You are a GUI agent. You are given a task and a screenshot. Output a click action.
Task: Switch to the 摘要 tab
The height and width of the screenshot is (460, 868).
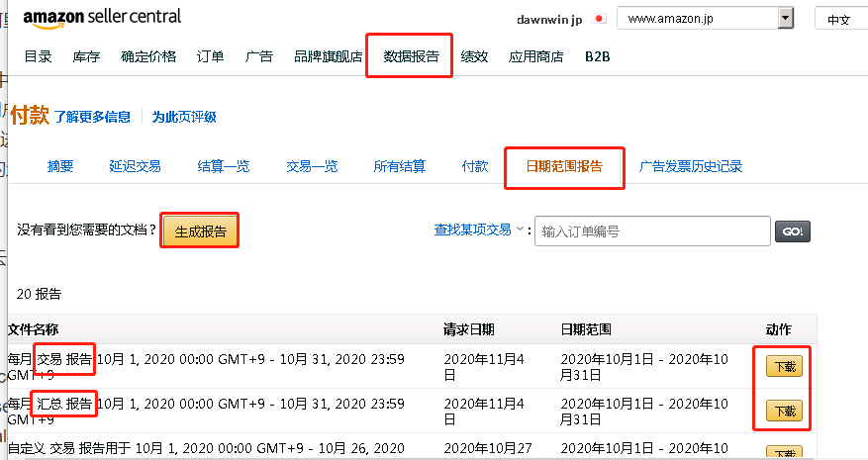[60, 166]
